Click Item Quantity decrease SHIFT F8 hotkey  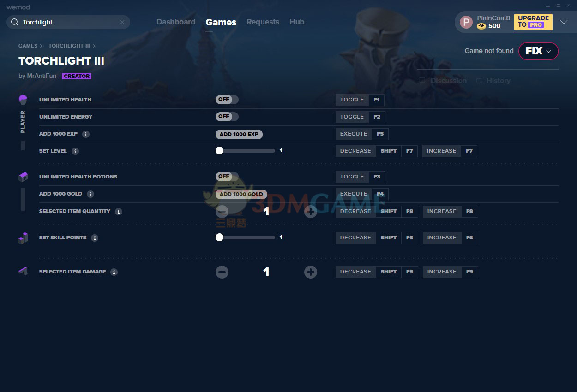pos(397,211)
